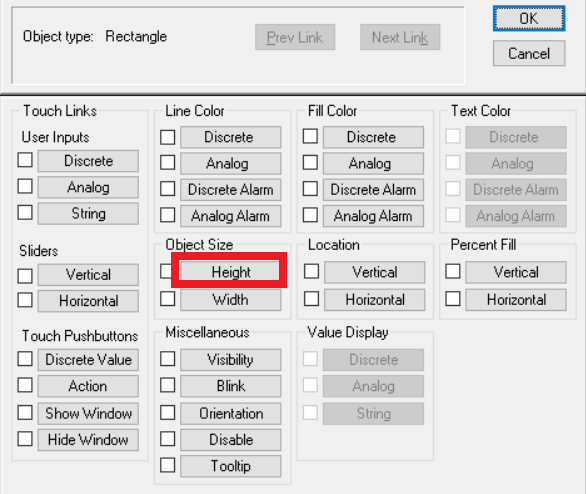Open the Hide Window link button
This screenshot has height=494, width=586.
pos(88,439)
